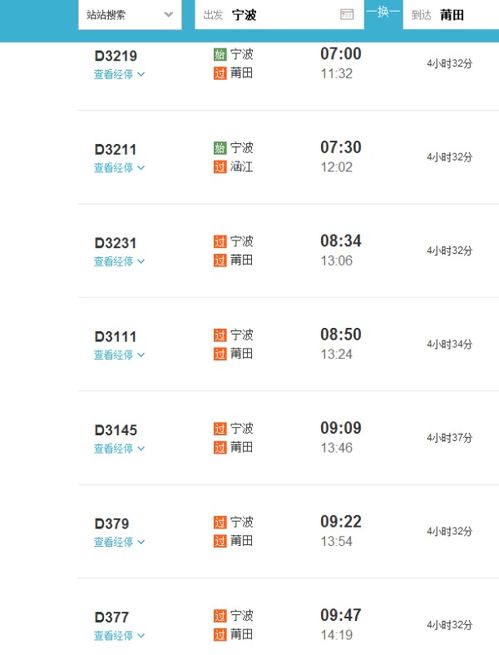This screenshot has height=655, width=499.
Task: Click the green 始 icon beside 宁波 on D3219
Action: tap(220, 54)
